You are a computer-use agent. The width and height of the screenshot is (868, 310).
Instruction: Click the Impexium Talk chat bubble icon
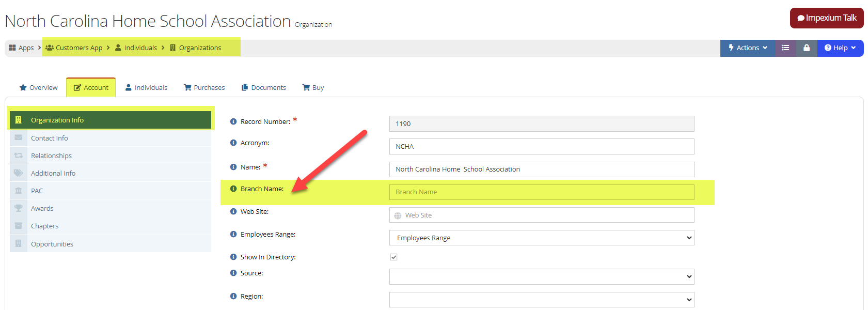pyautogui.click(x=801, y=18)
